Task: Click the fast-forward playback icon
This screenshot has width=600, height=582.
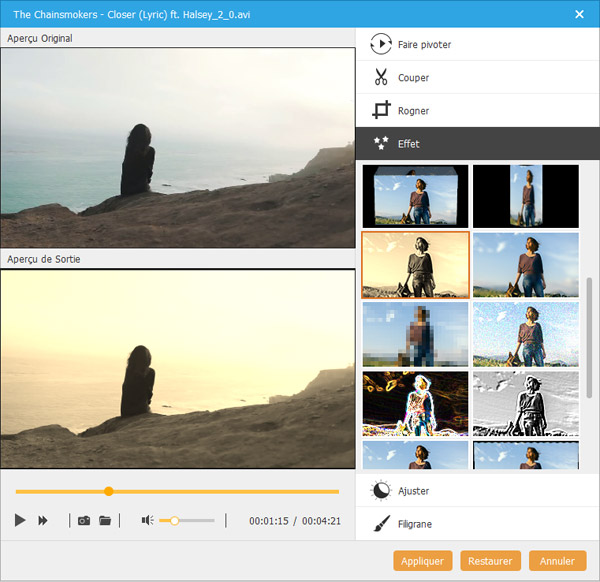Action: (x=43, y=520)
